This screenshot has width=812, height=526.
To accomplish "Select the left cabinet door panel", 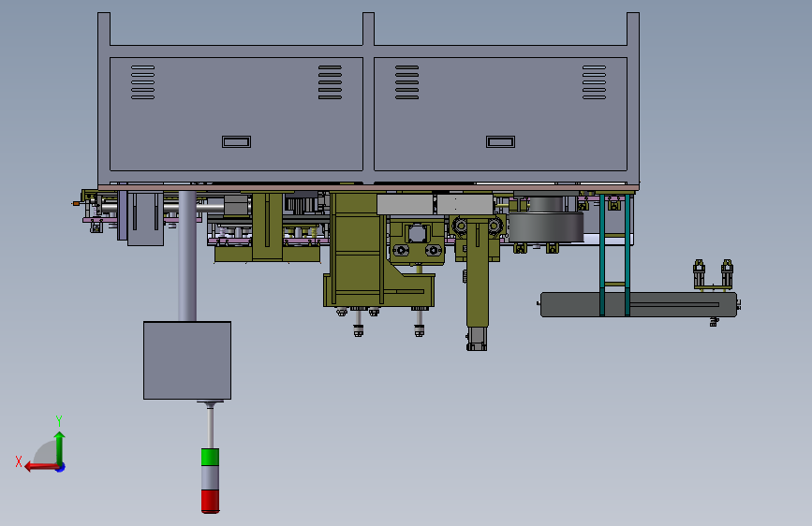I will [237, 114].
